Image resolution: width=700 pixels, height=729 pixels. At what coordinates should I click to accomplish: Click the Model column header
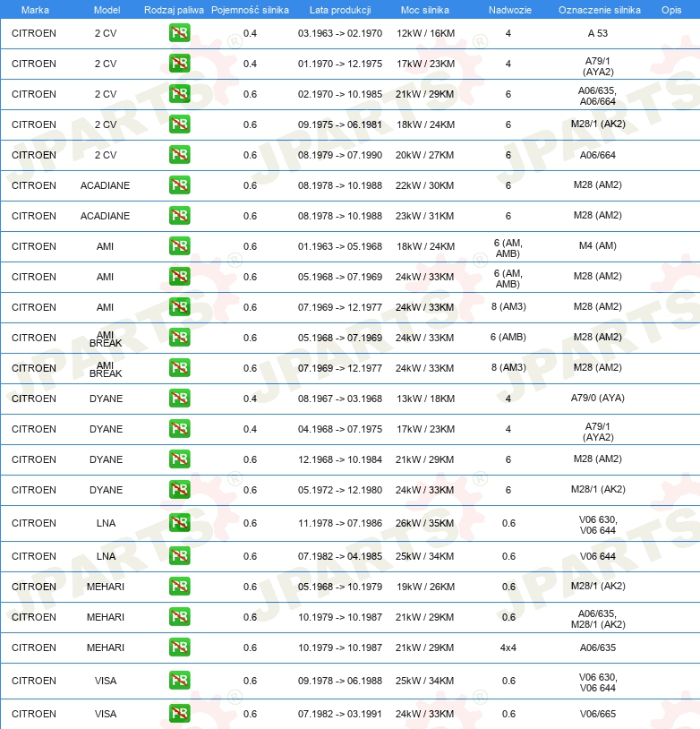pos(107,10)
